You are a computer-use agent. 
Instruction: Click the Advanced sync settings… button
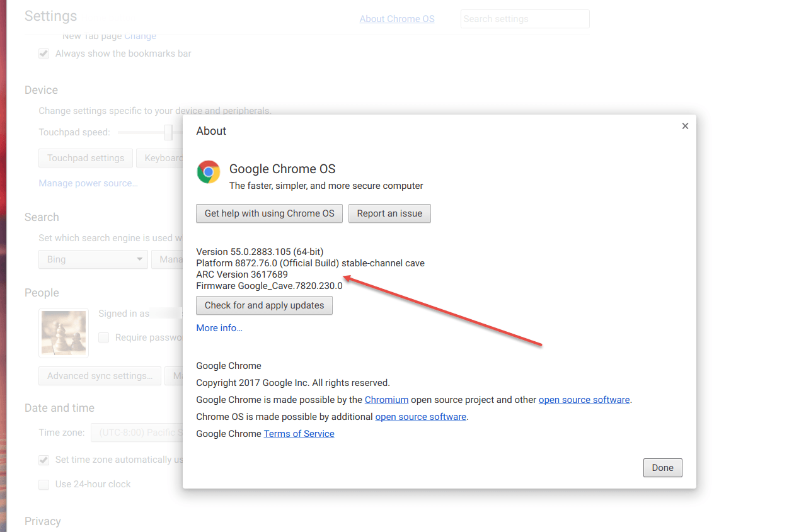click(100, 376)
